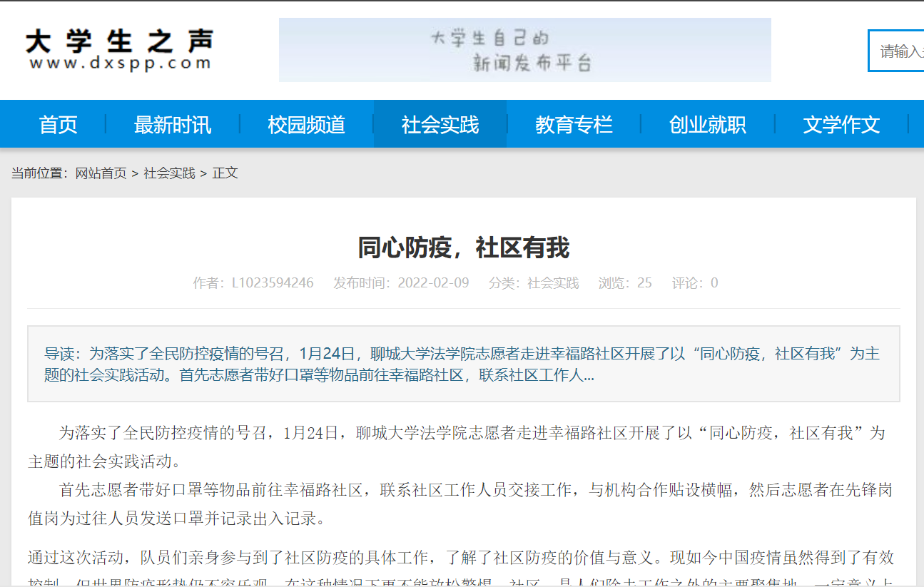The width and height of the screenshot is (924, 587).
Task: Open the 文学作文 section
Action: pos(841,123)
